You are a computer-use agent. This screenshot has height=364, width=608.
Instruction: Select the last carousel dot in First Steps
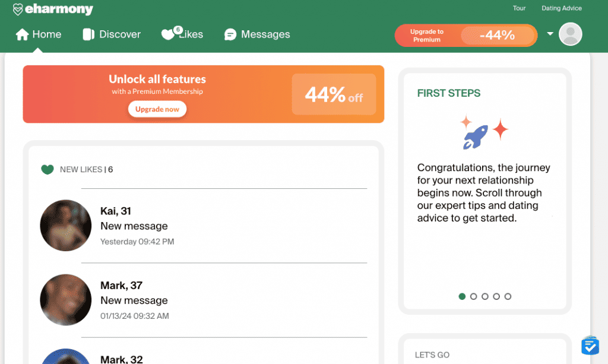(508, 296)
